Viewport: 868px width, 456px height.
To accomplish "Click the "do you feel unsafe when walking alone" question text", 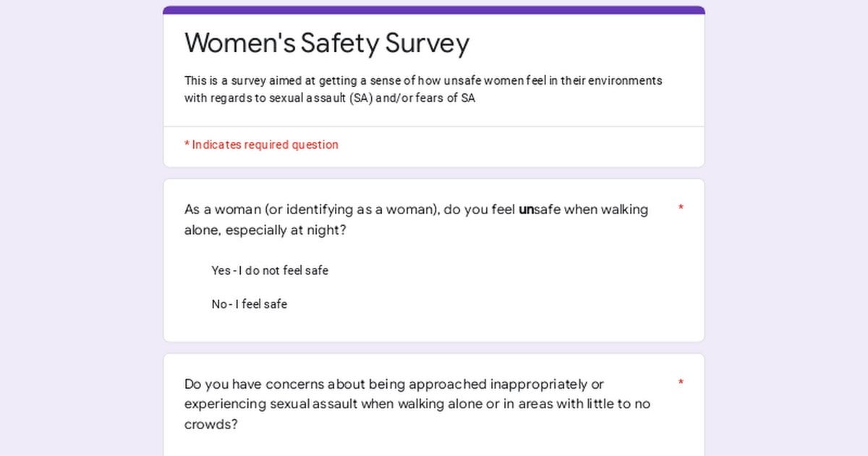I will [417, 220].
